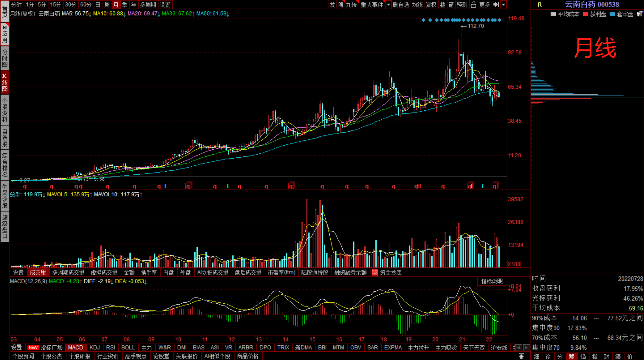Click the 指标说明 button

tap(492, 281)
